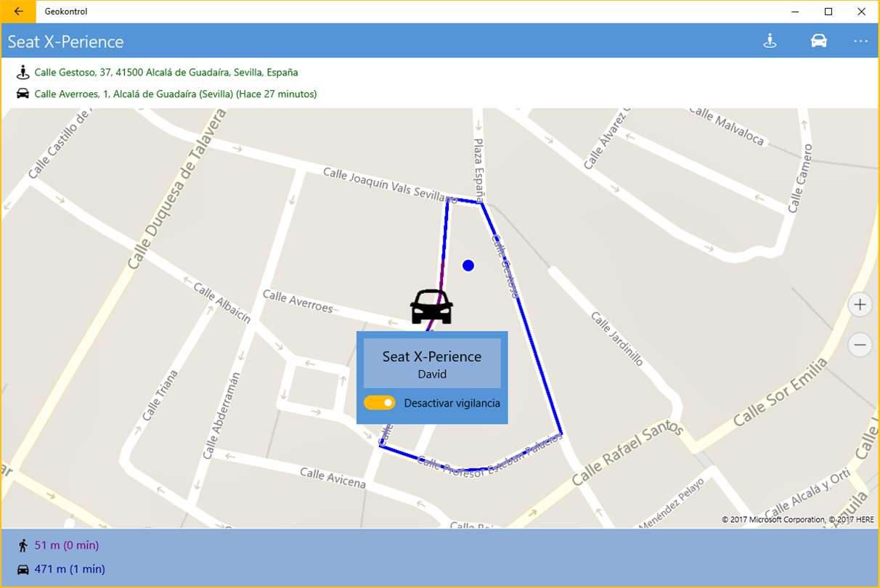880x588 pixels.
Task: Zoom out with the minus map button
Action: [x=860, y=345]
